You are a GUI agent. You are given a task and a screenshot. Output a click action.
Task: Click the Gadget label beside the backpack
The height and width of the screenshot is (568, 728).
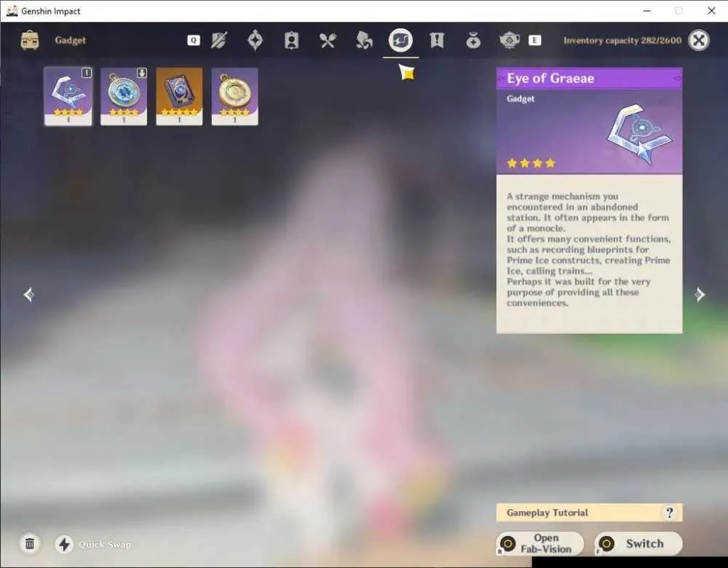coord(70,40)
